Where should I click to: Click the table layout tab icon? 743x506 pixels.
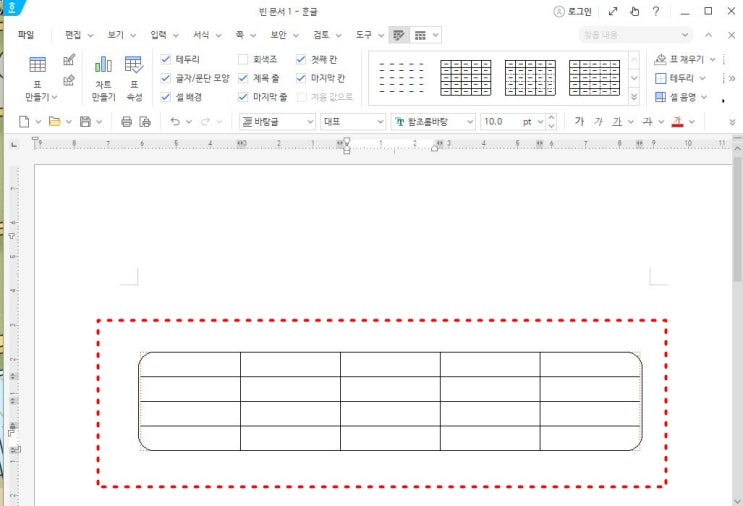pyautogui.click(x=420, y=35)
